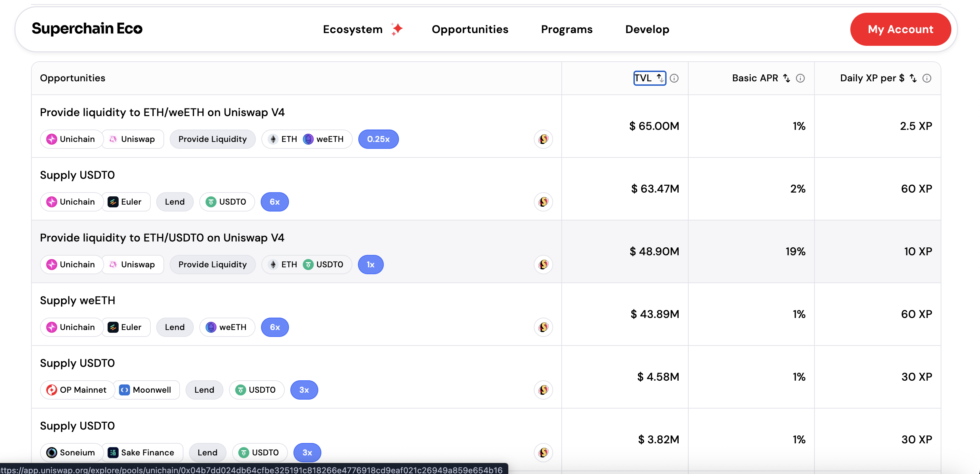This screenshot has height=474, width=980.
Task: Open the Supply USDT0 Euler opportunity title
Action: [x=77, y=175]
